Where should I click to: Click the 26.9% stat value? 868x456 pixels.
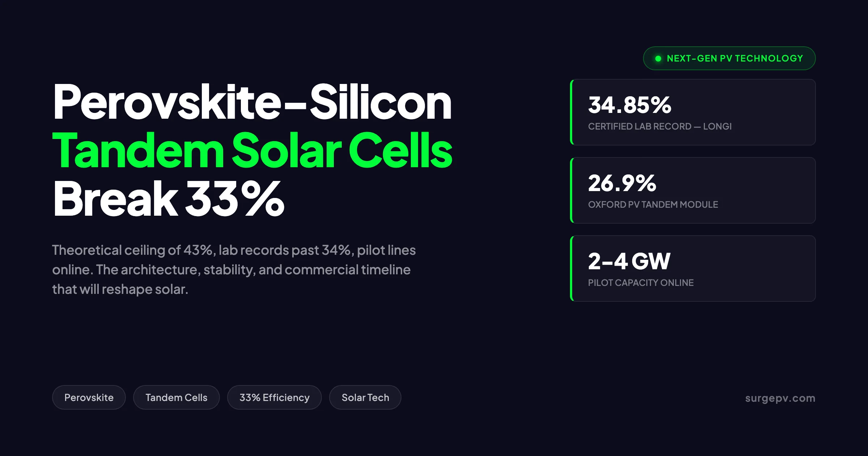622,183
